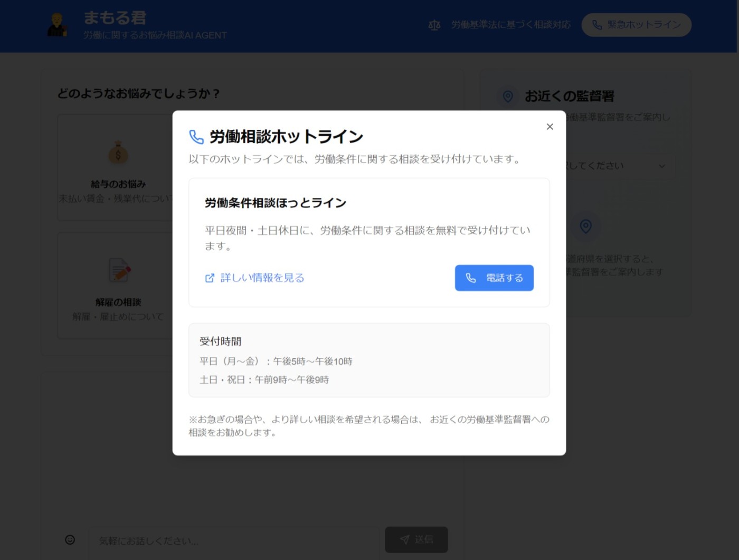Screen dimensions: 739x560
Task: Click the 受付時間 heading
Action: click(x=221, y=341)
